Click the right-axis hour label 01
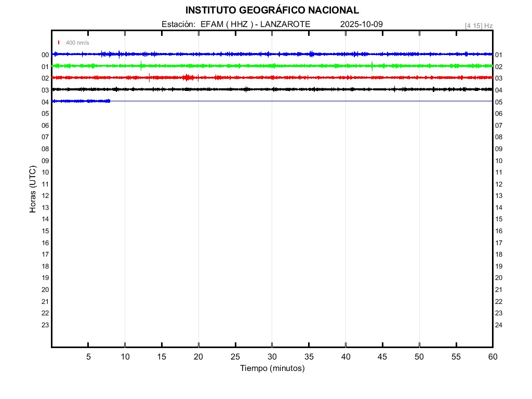 click(499, 55)
